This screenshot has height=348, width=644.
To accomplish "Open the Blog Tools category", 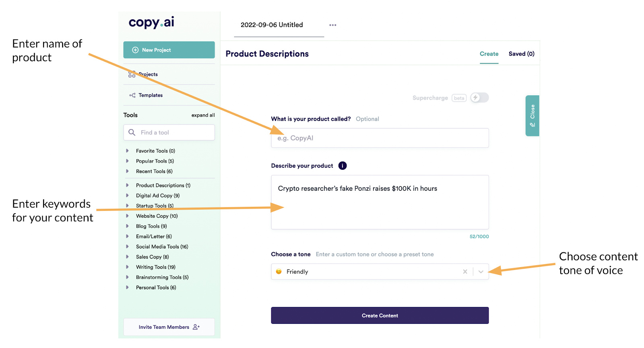I will [x=128, y=226].
